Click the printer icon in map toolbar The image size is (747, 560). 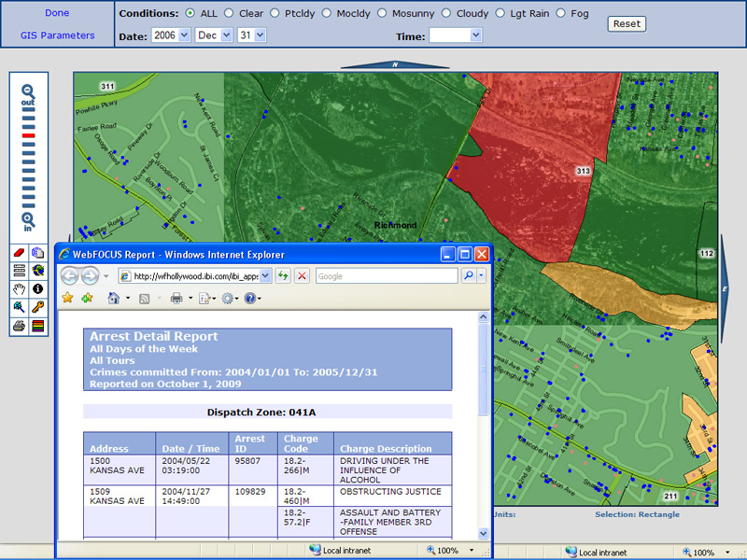click(x=20, y=326)
